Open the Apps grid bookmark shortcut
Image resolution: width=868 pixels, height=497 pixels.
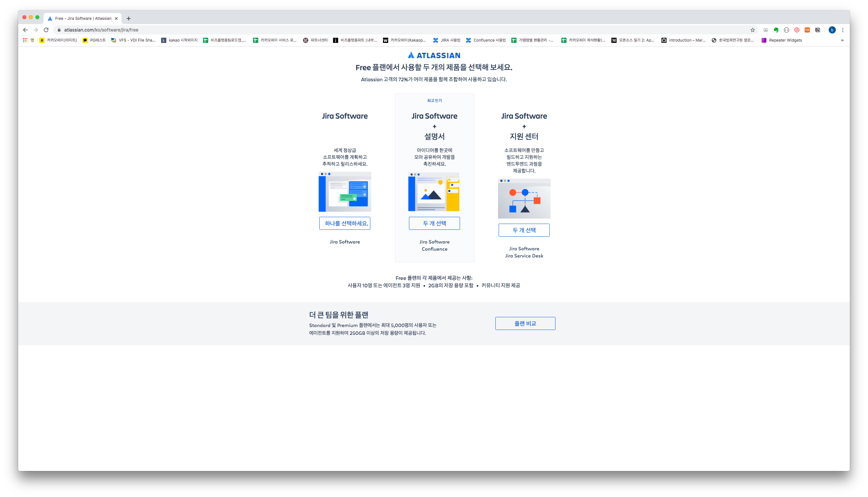point(25,40)
